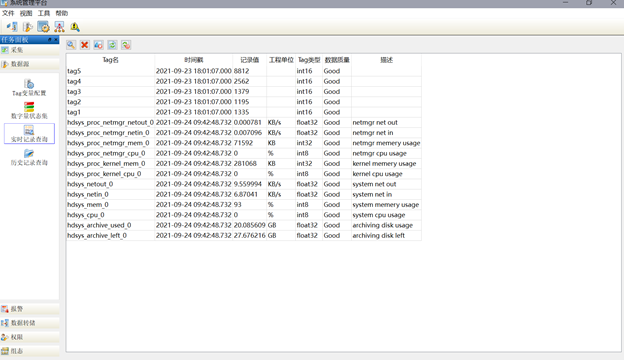The height and width of the screenshot is (360, 624).
Task: Click the magnifier search icon above the table
Action: pyautogui.click(x=71, y=45)
